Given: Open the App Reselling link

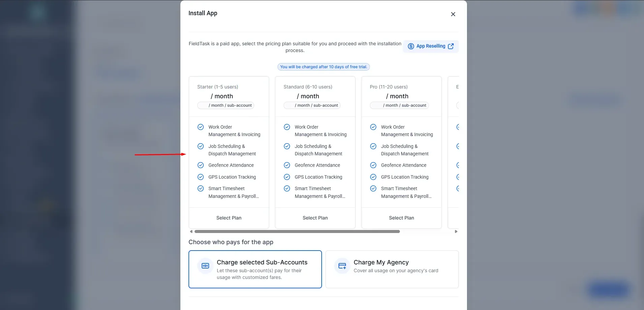Looking at the screenshot, I should click(431, 46).
